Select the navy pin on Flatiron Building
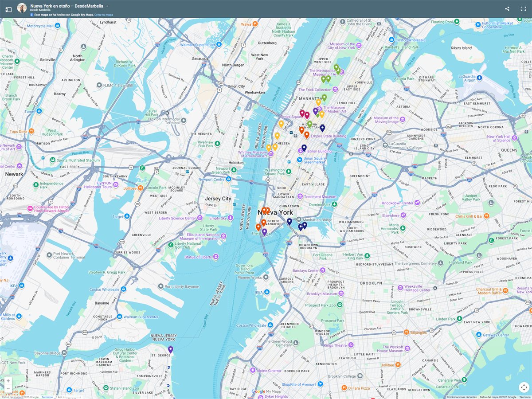532x399 pixels. tap(304, 148)
